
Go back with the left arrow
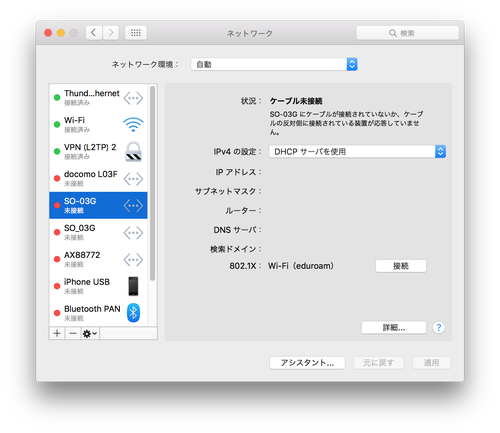[94, 33]
